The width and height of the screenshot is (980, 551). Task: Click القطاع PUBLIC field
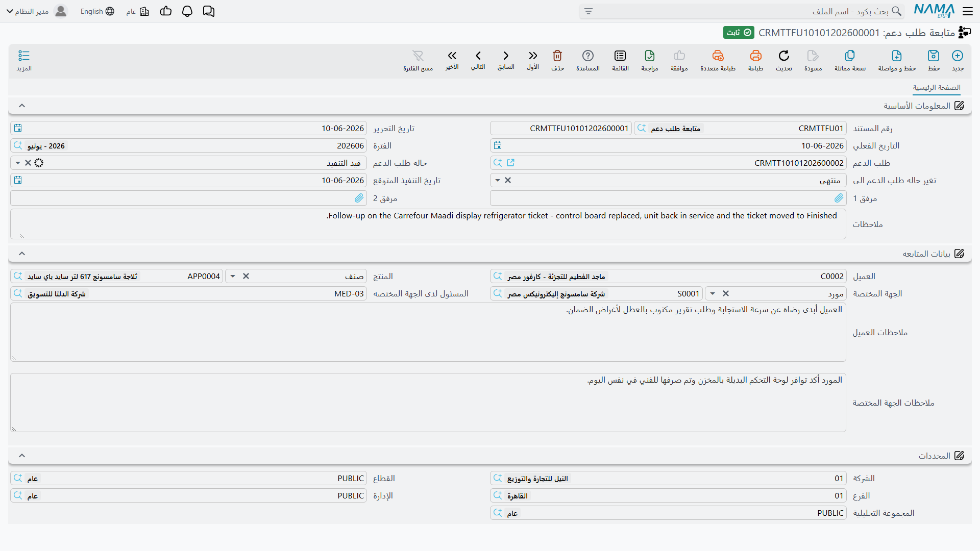point(188,478)
